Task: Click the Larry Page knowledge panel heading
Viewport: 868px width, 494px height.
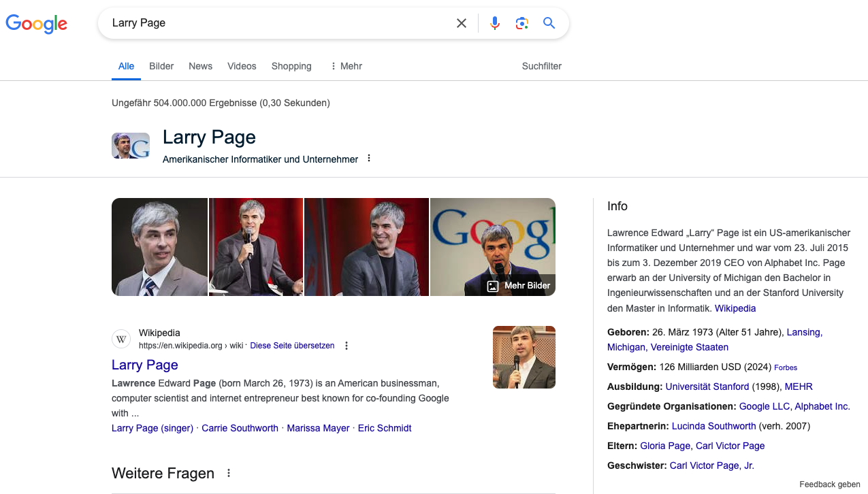Action: click(209, 137)
